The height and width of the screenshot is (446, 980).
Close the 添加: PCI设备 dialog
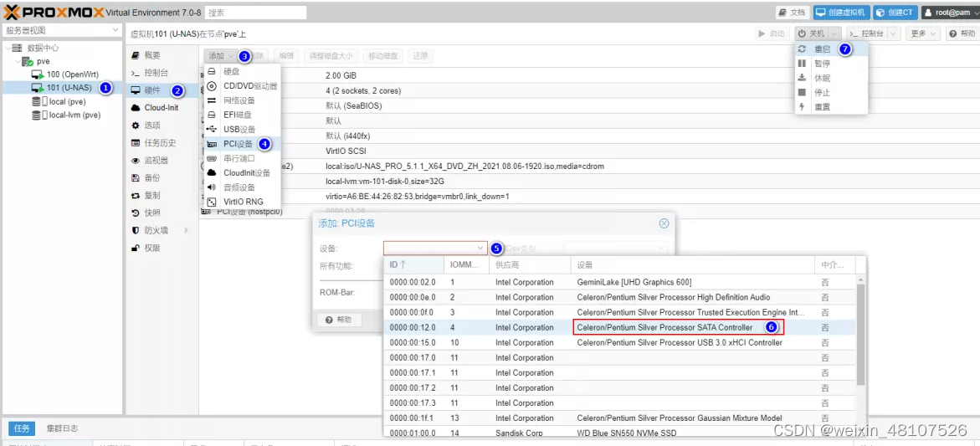(x=664, y=223)
